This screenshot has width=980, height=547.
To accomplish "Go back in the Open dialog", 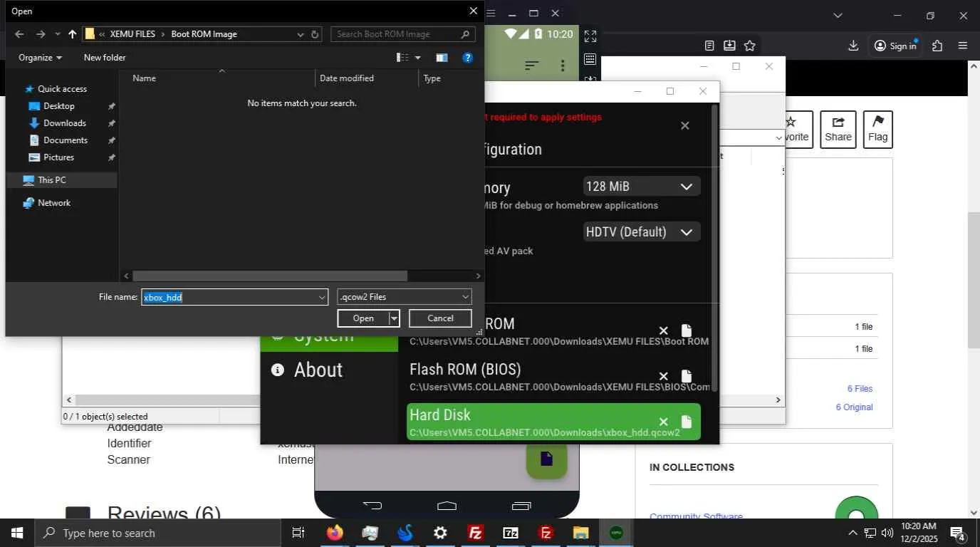I will [19, 34].
